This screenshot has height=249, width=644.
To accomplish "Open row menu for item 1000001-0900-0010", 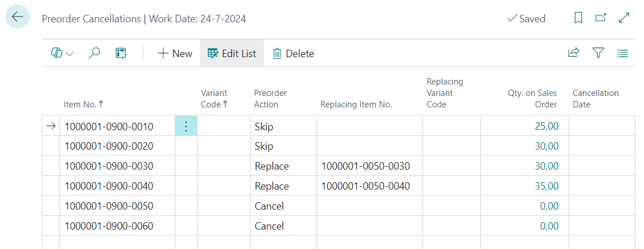I will pos(186,126).
